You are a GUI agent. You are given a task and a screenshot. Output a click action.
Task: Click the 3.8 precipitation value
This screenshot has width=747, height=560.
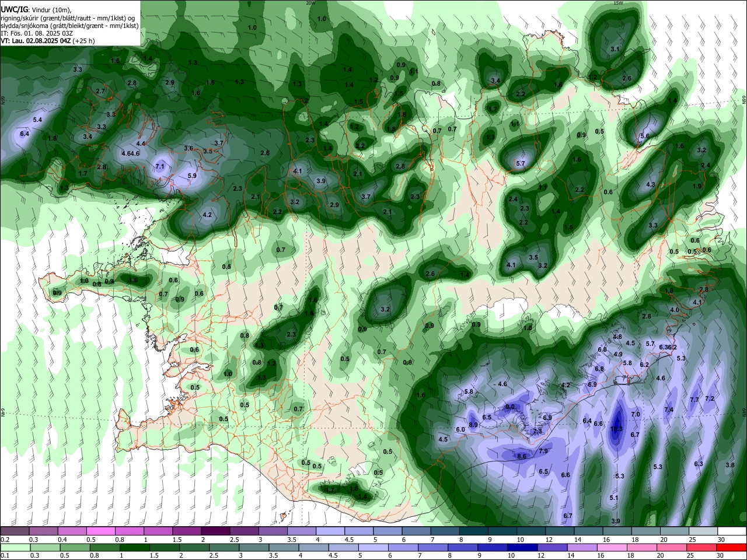pos(730,465)
